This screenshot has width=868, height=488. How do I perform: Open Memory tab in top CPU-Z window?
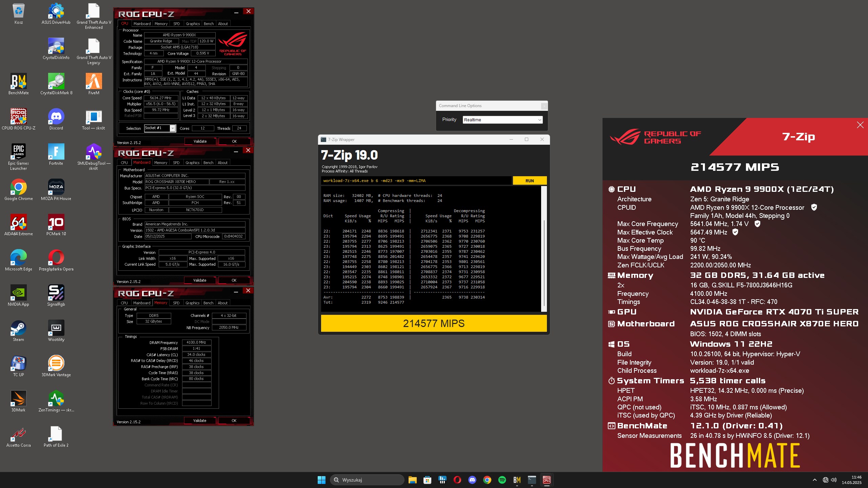(161, 24)
